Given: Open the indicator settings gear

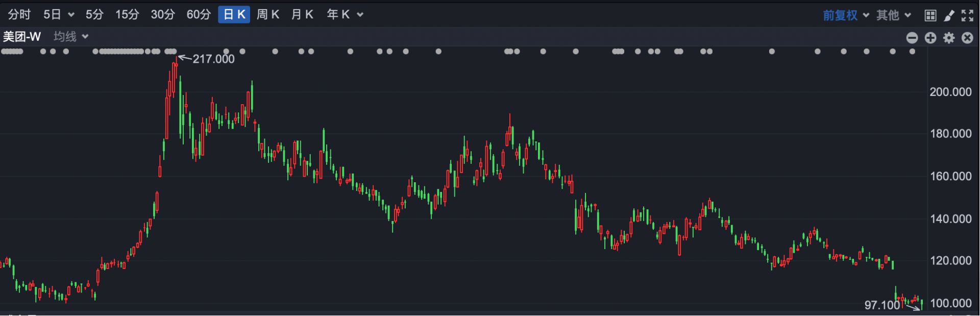Looking at the screenshot, I should click(949, 38).
